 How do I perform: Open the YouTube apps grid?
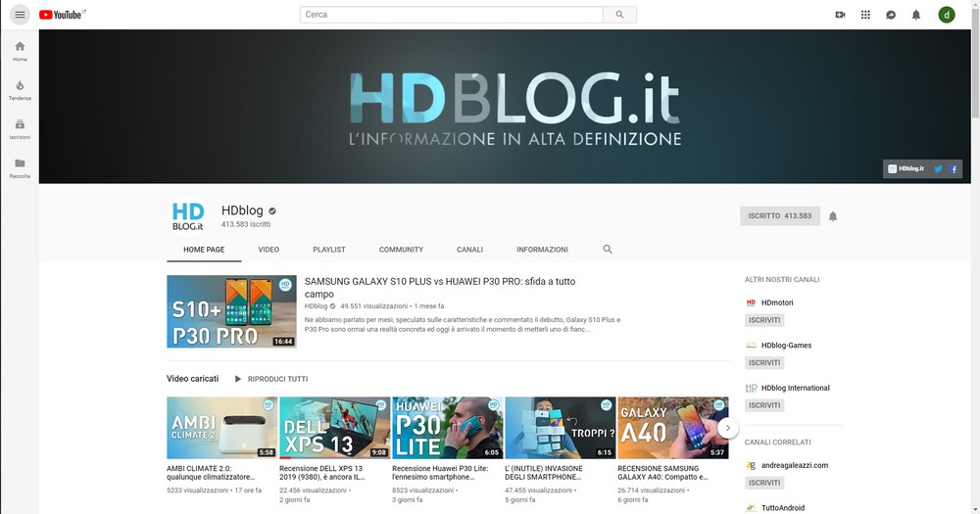[865, 15]
